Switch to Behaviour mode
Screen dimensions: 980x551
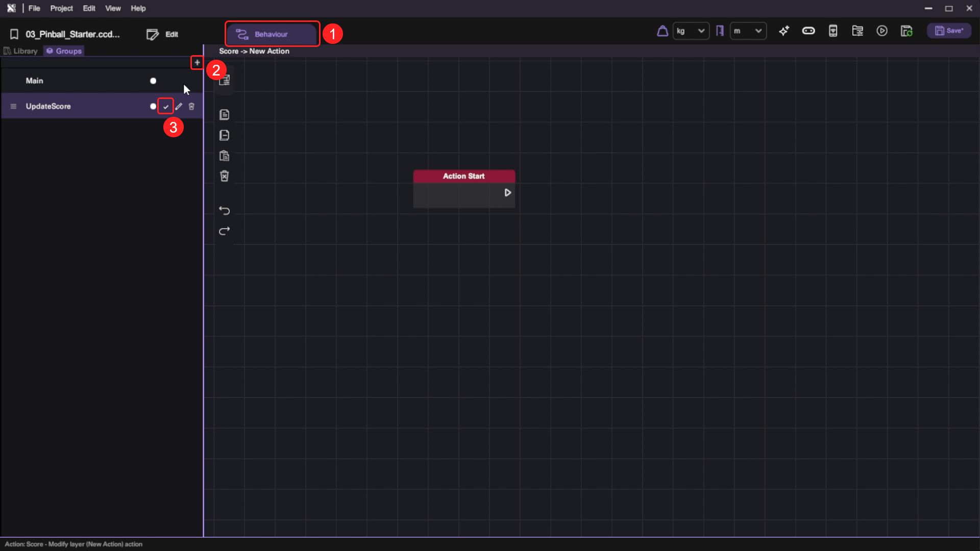pos(272,34)
